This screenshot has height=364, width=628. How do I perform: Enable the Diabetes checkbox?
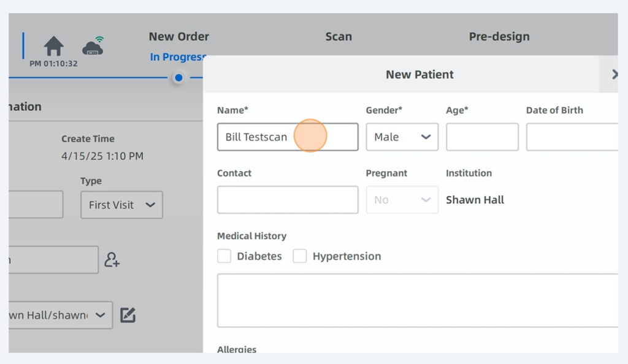pos(224,256)
